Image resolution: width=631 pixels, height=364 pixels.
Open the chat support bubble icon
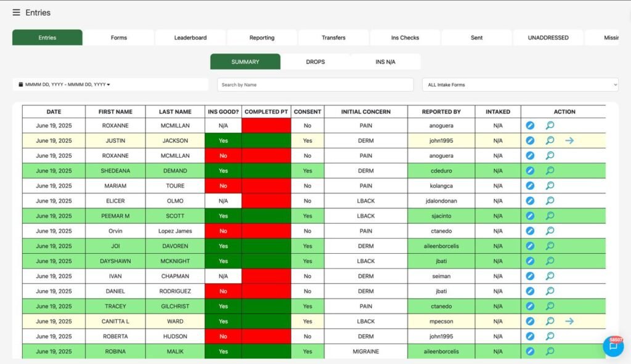[613, 346]
